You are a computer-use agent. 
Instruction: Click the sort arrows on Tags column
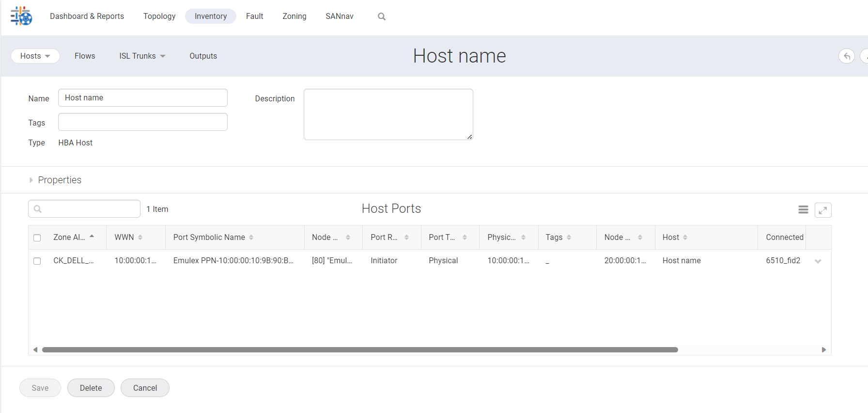point(569,238)
